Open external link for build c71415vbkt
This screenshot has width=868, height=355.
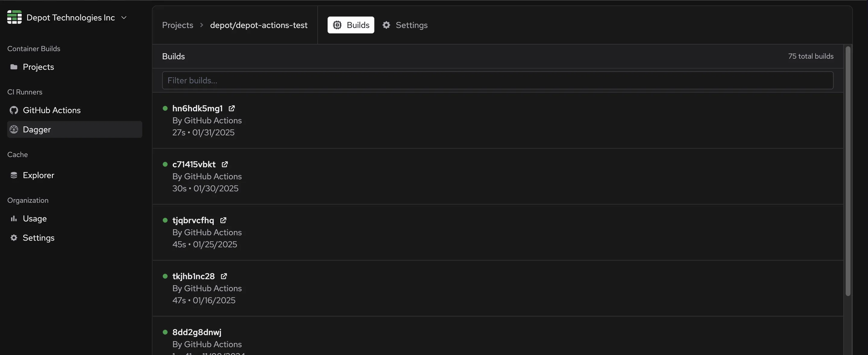tap(225, 164)
